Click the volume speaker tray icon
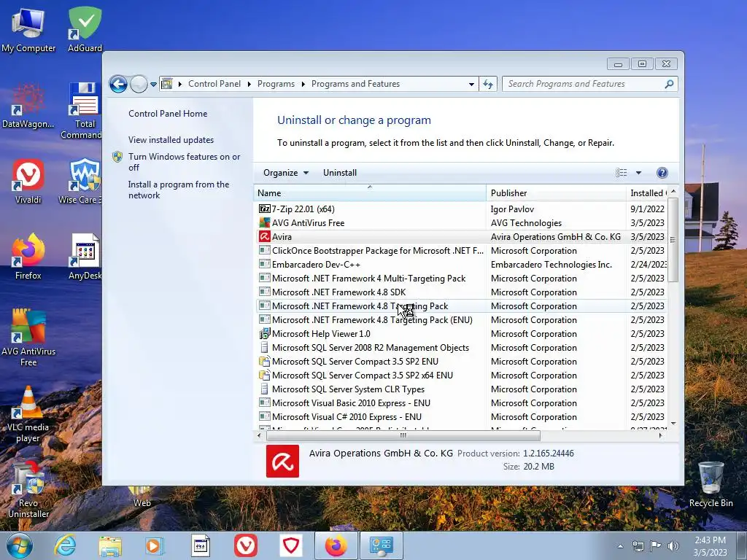Screen dimensions: 747x560 point(673,545)
